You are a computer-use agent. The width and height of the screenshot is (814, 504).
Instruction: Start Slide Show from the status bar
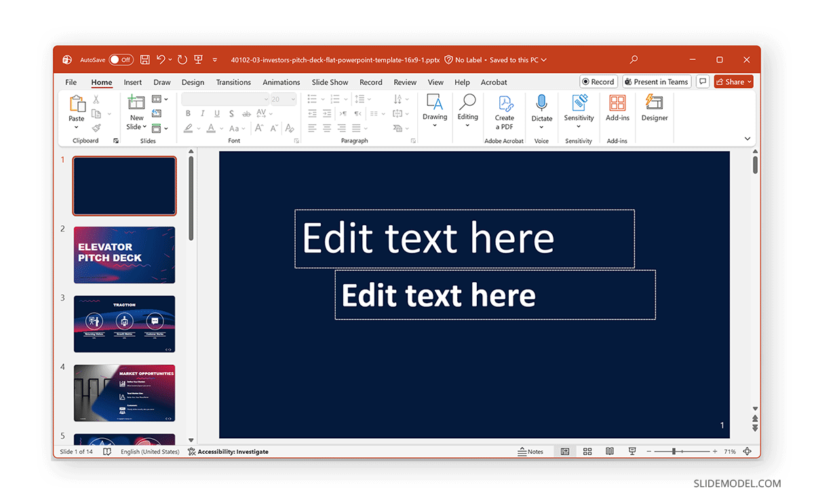pos(632,451)
